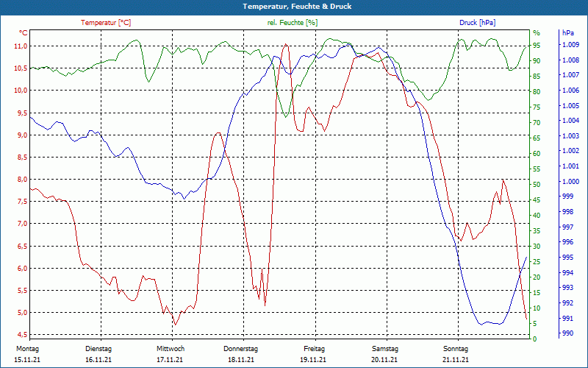The width and height of the screenshot is (588, 368).
Task: Click the date 21.11.21
Action: pyautogui.click(x=456, y=360)
